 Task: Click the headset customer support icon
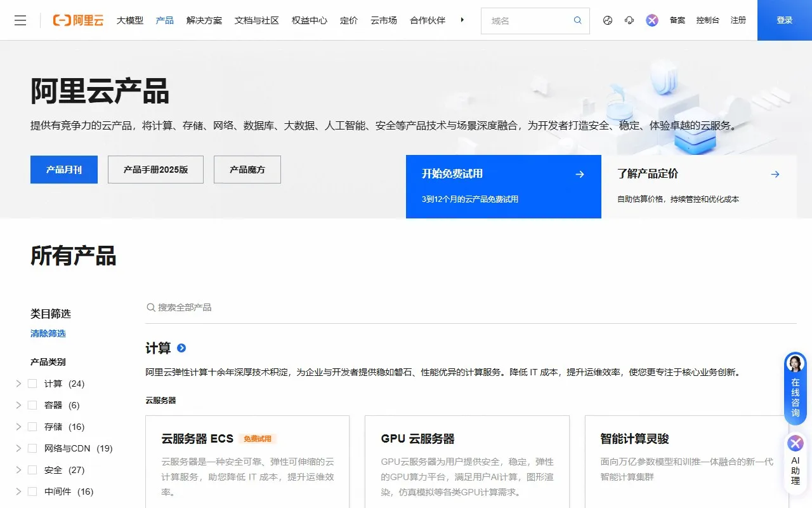pyautogui.click(x=629, y=20)
